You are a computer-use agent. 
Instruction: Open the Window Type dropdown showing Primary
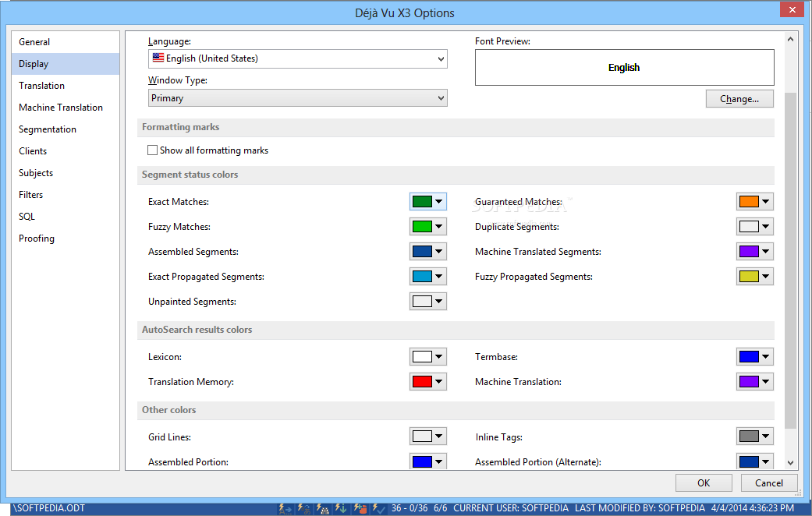tap(298, 97)
